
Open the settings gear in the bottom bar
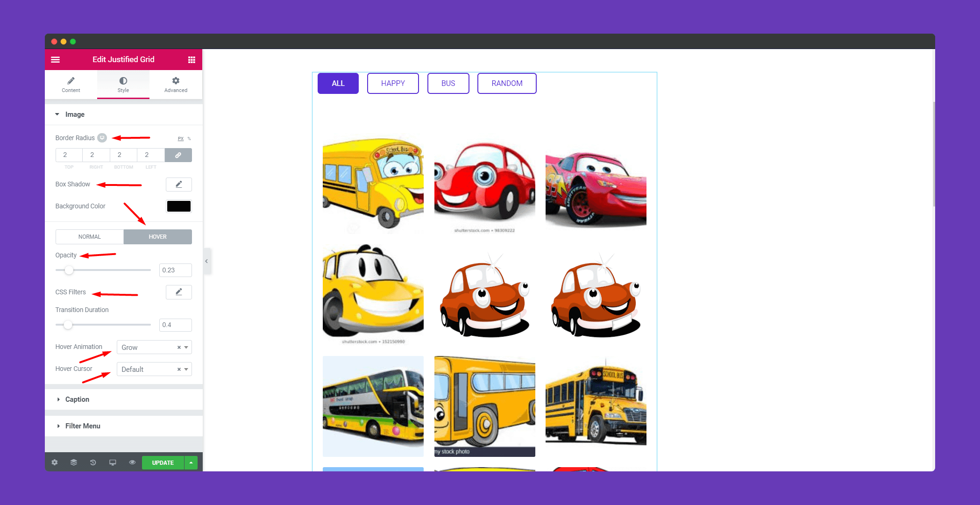click(55, 462)
